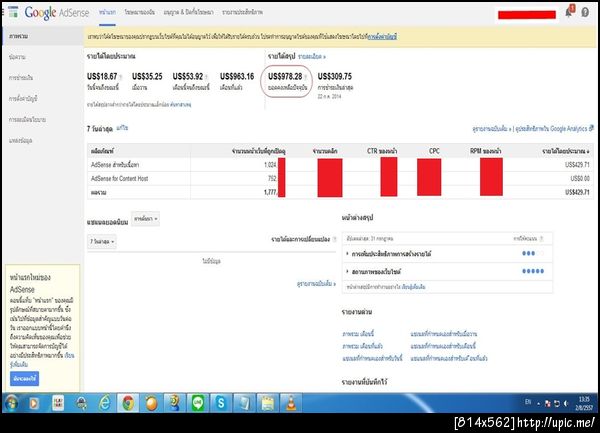Image resolution: width=600 pixels, height=433 pixels.
Task: Show hidden system tray icons arrow
Action: tap(538, 404)
